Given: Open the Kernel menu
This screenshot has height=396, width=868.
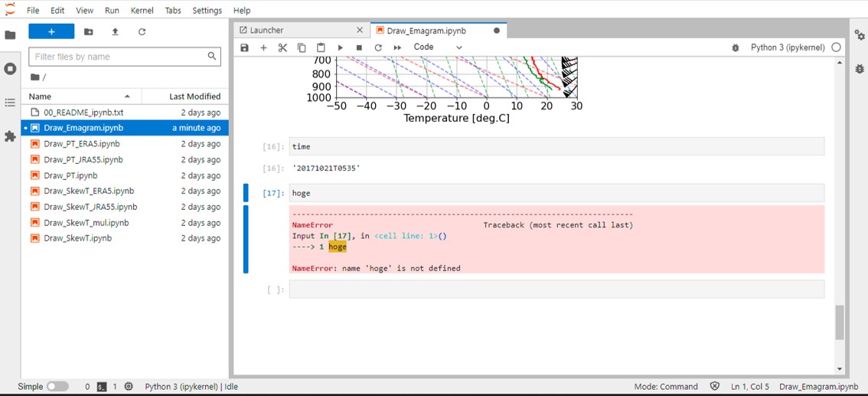Looking at the screenshot, I should [142, 11].
